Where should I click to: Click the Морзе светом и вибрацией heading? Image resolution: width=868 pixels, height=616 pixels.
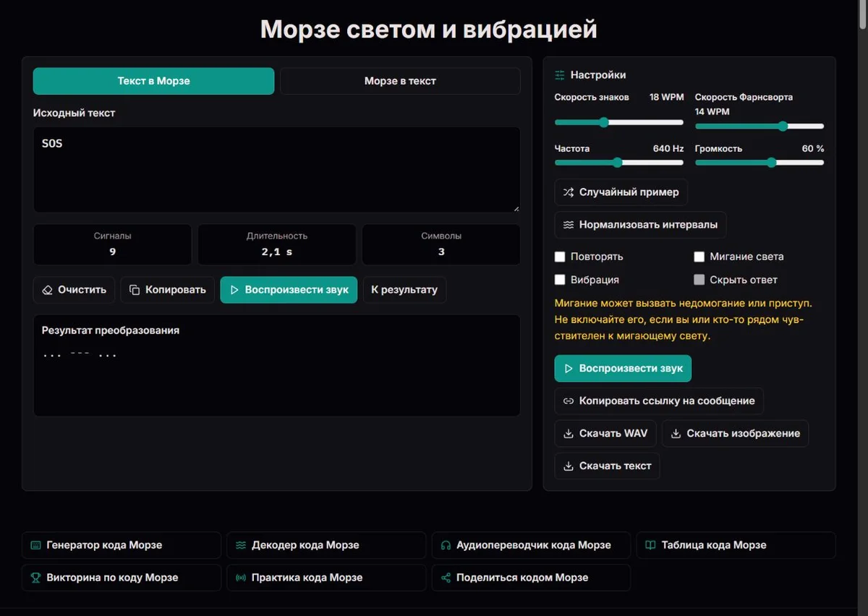click(429, 30)
